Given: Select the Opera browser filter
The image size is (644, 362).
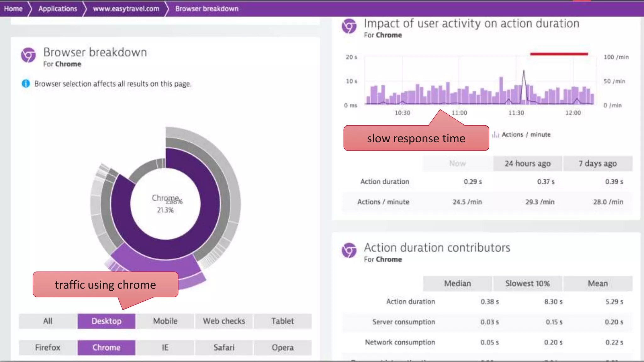Looking at the screenshot, I should [x=282, y=348].
